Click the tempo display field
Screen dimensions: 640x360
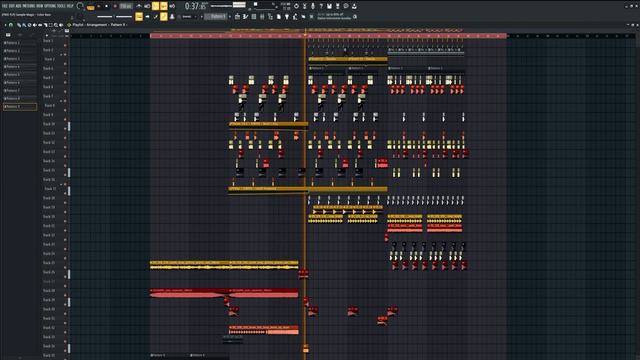coord(125,6)
